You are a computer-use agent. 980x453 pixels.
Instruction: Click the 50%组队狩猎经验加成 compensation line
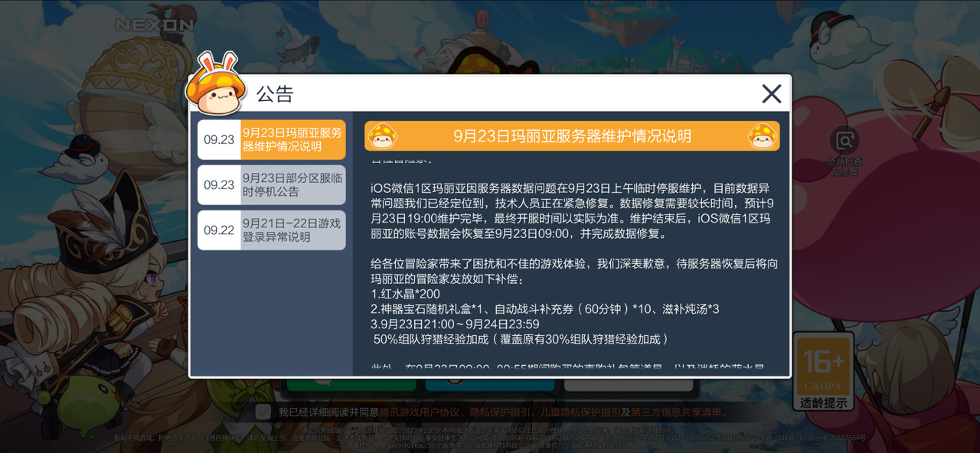(x=521, y=339)
